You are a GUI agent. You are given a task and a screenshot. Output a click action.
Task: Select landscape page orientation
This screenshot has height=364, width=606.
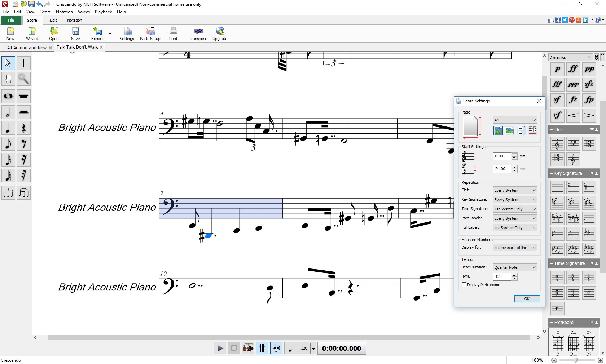click(x=509, y=131)
